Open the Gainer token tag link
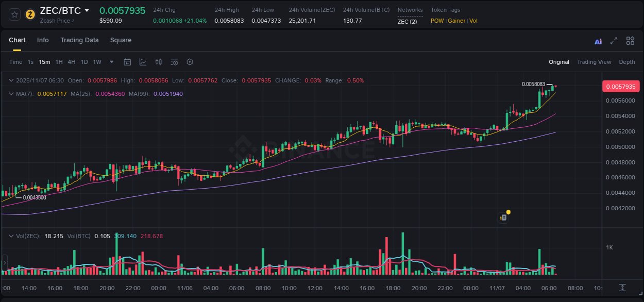The width and height of the screenshot is (644, 302). pos(456,21)
